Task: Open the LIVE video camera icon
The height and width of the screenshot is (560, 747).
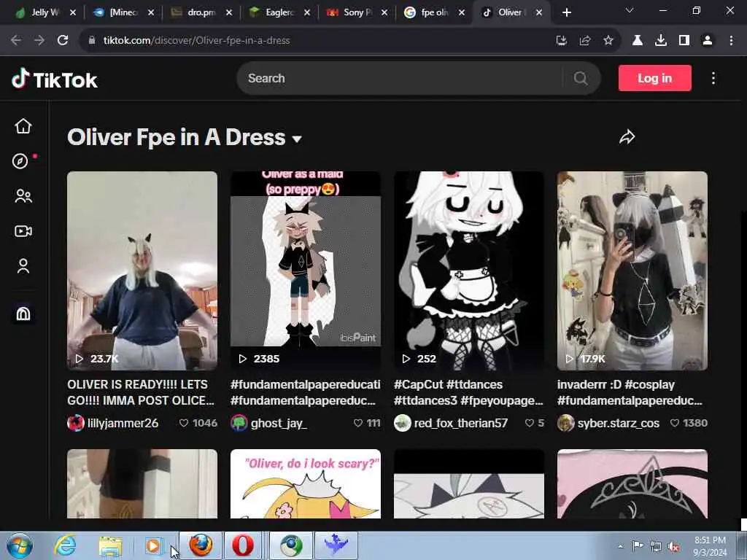Action: click(23, 231)
